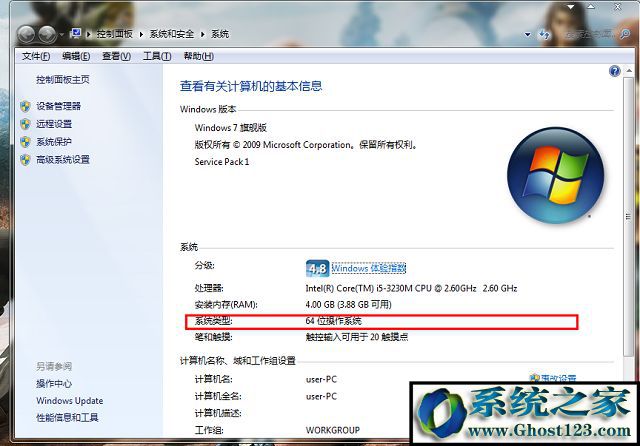The image size is (640, 446).
Task: Click the search control panel box
Action: 589,34
